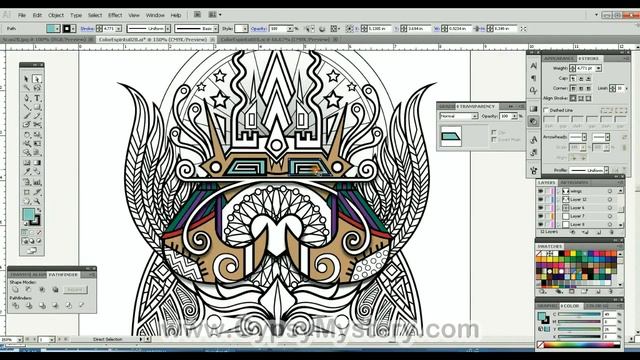Toggle Invert Mask checkbox
This screenshot has height=360, width=640.
pyautogui.click(x=494, y=140)
